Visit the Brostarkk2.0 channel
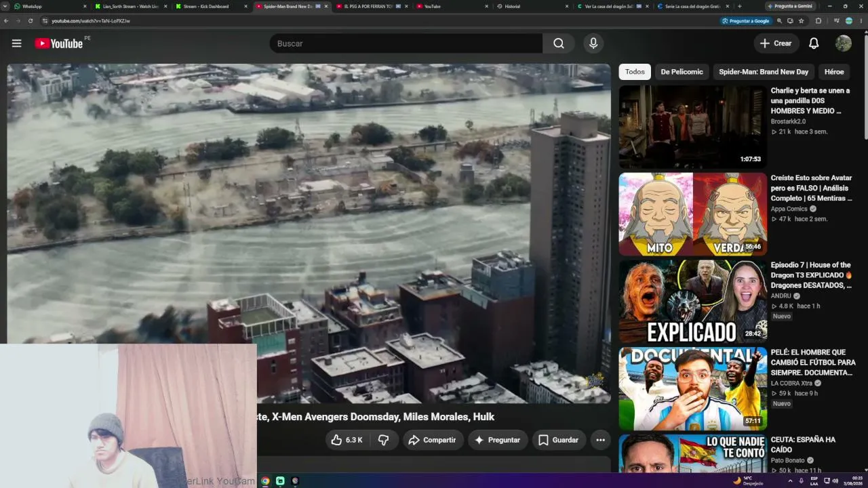Viewport: 868px width, 488px height. (x=788, y=121)
